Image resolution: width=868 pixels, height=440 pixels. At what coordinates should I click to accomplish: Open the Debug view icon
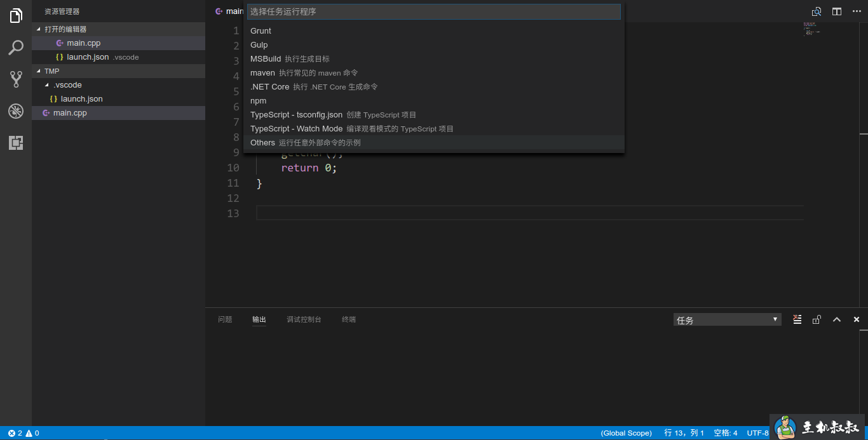click(16, 111)
